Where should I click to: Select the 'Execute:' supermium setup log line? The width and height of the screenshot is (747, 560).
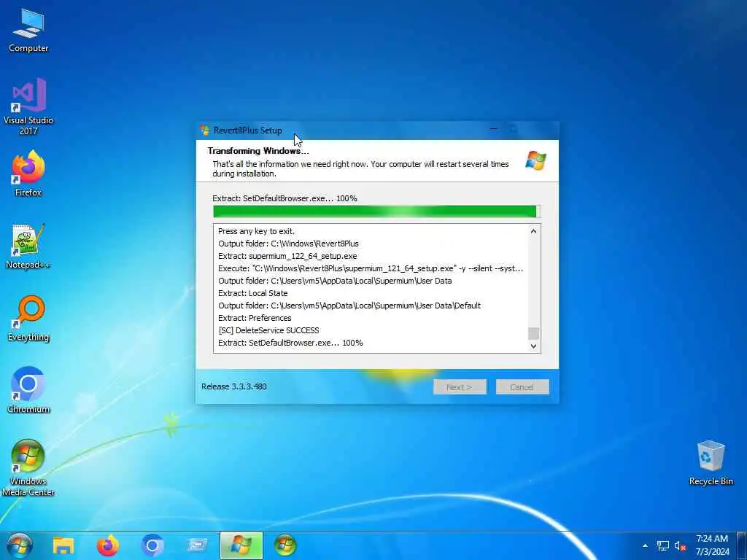pyautogui.click(x=371, y=268)
